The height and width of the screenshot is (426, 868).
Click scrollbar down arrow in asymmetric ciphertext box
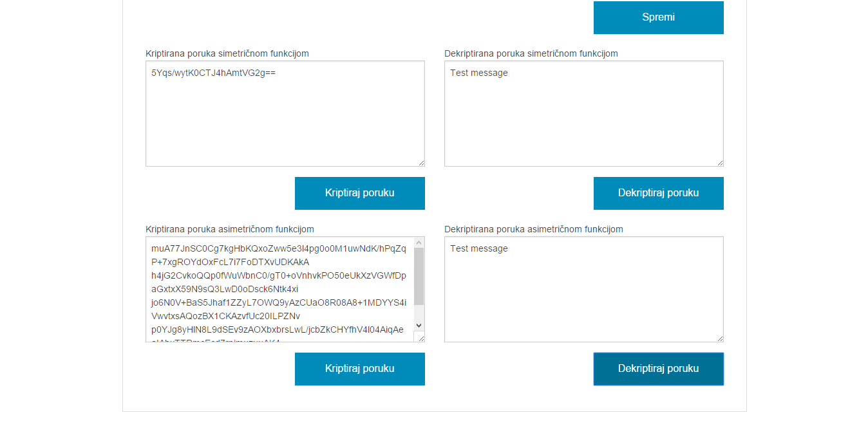tap(419, 326)
